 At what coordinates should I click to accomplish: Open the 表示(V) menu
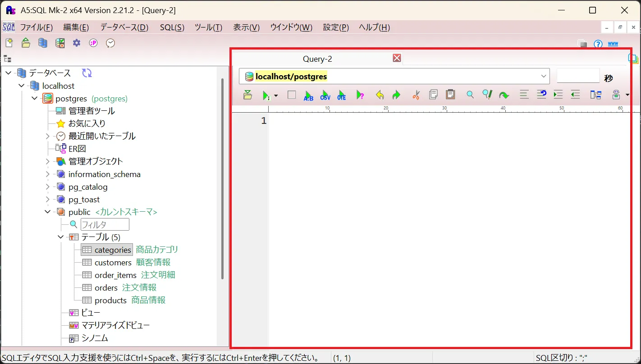246,27
